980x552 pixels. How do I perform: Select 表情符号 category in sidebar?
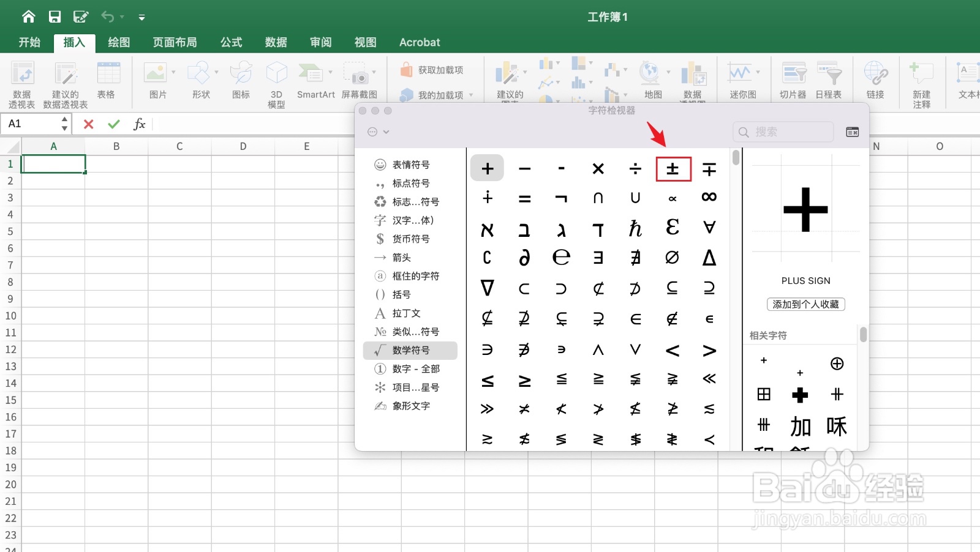click(x=410, y=165)
